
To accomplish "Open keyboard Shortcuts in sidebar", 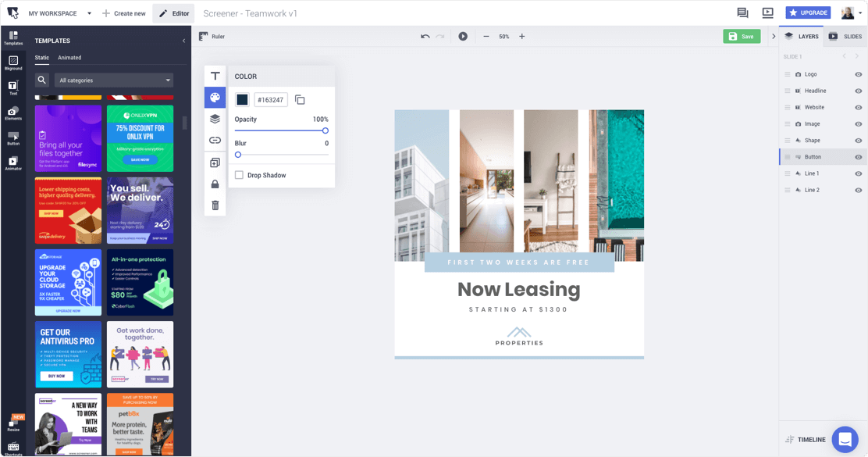I will tap(13, 448).
